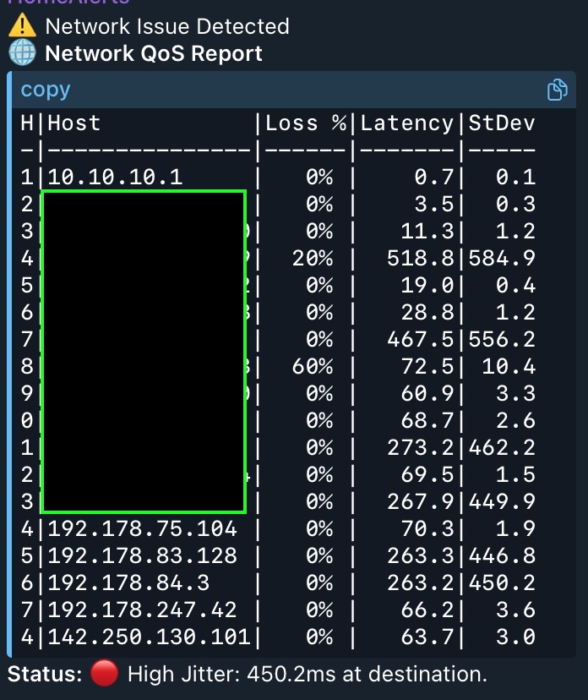588x700 pixels.
Task: Click the 518.8 latency value
Action: 421,259
